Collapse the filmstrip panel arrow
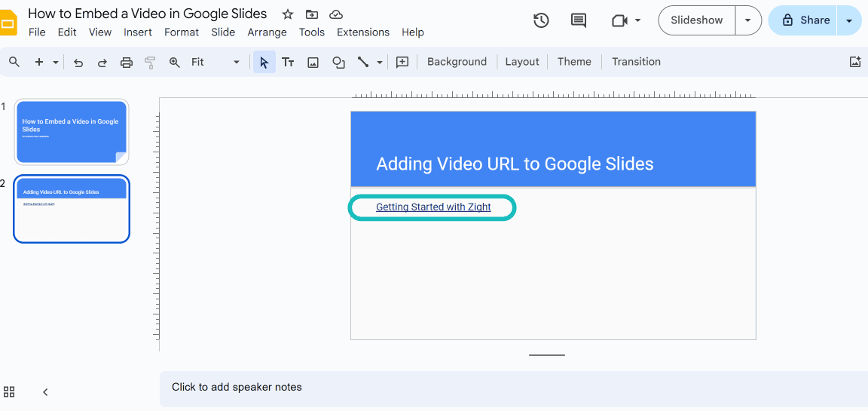Viewport: 868px width, 411px height. tap(45, 392)
